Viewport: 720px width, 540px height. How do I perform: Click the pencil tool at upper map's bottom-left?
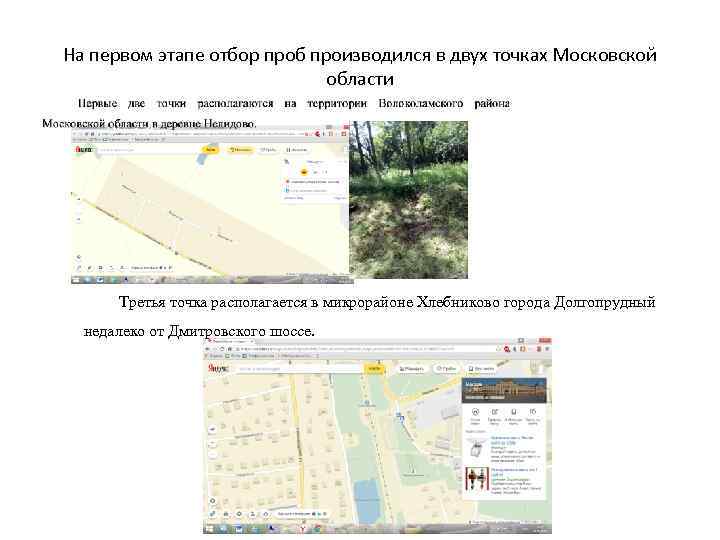79,268
